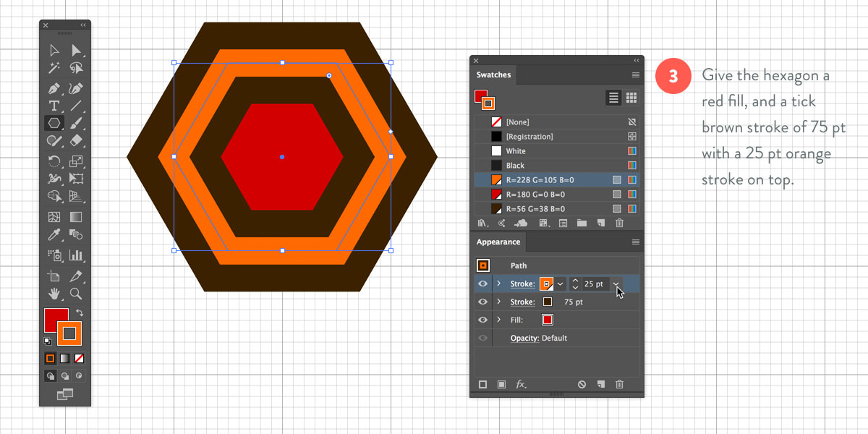Select the R=180 G=0 B=0 swatch
Viewport: 868px width, 434px height.
[535, 195]
